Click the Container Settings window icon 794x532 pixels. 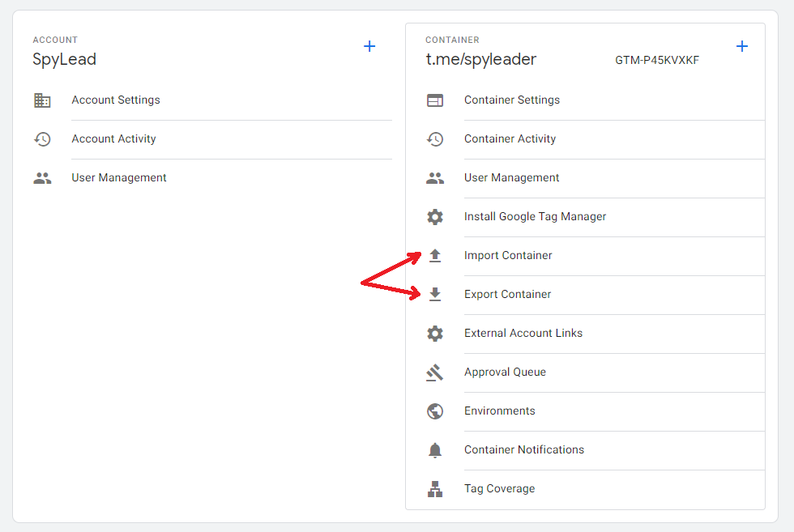[x=435, y=100]
